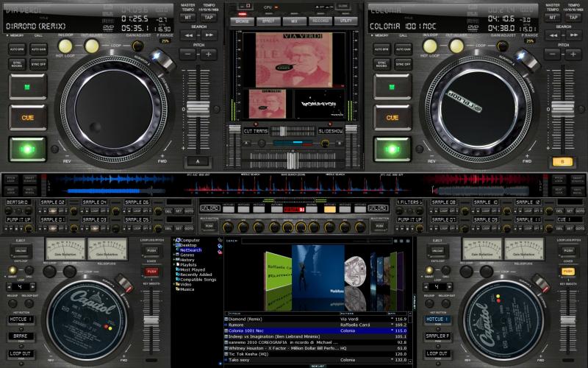This screenshot has height=368, width=588.
Task: Click the NetSearch icon in the browser
Action: tap(177, 250)
